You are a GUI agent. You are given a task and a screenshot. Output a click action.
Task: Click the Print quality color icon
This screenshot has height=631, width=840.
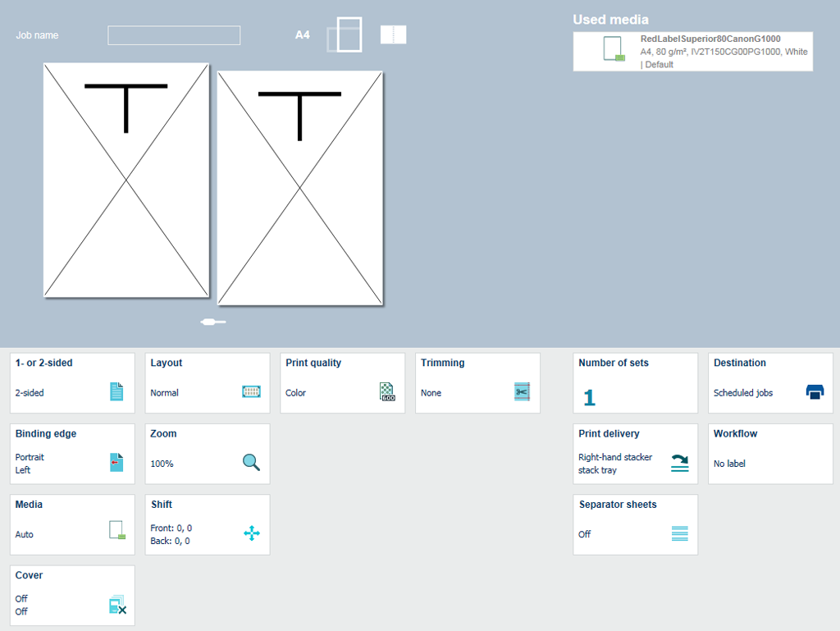click(x=387, y=392)
